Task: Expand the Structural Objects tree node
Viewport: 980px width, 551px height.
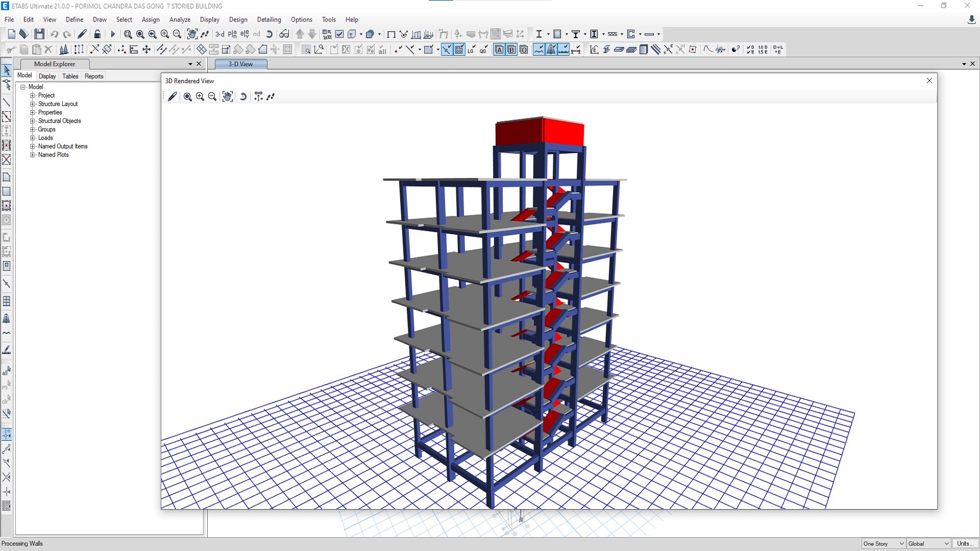Action: [33, 121]
